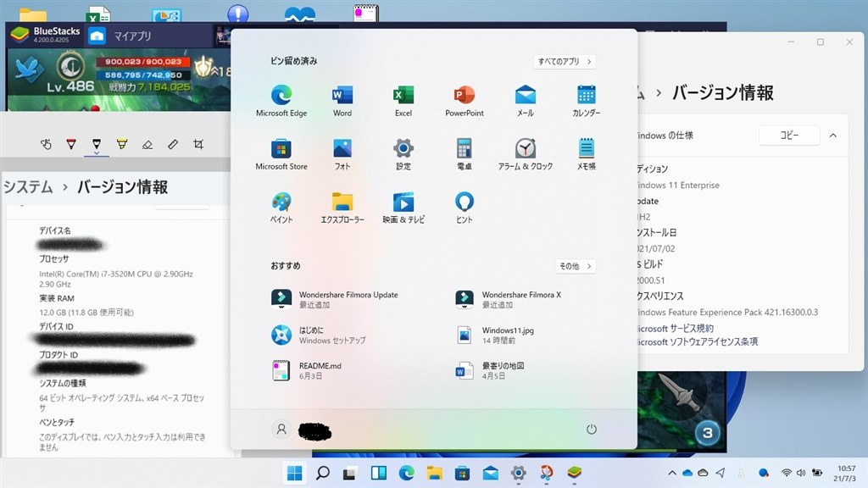Launch Word from the pinned apps

[x=342, y=100]
